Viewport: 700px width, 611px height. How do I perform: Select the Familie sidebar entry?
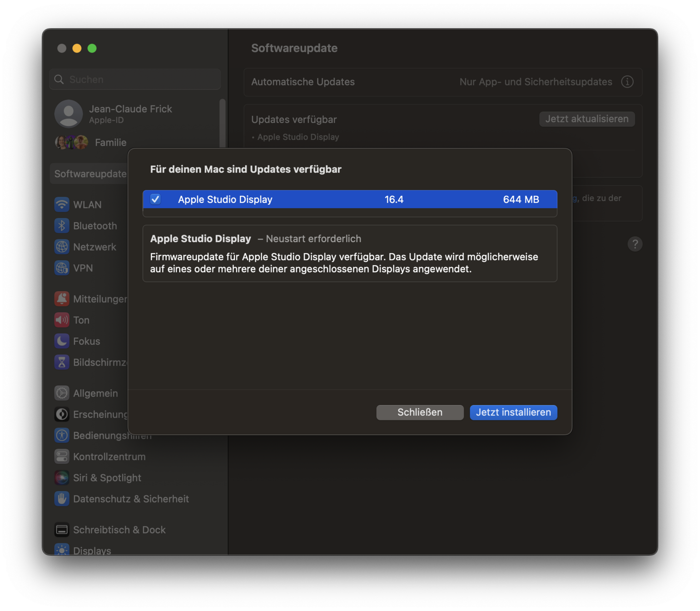(110, 143)
